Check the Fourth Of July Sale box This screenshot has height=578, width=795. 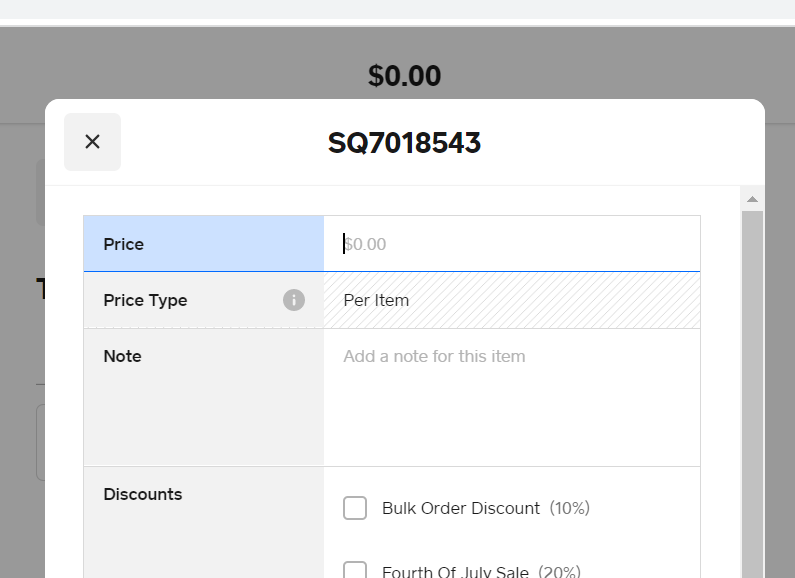355,572
